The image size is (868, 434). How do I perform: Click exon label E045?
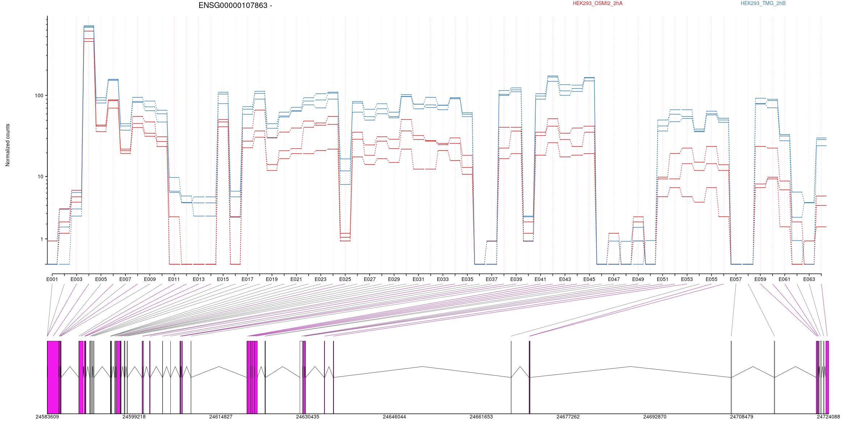pos(589,279)
